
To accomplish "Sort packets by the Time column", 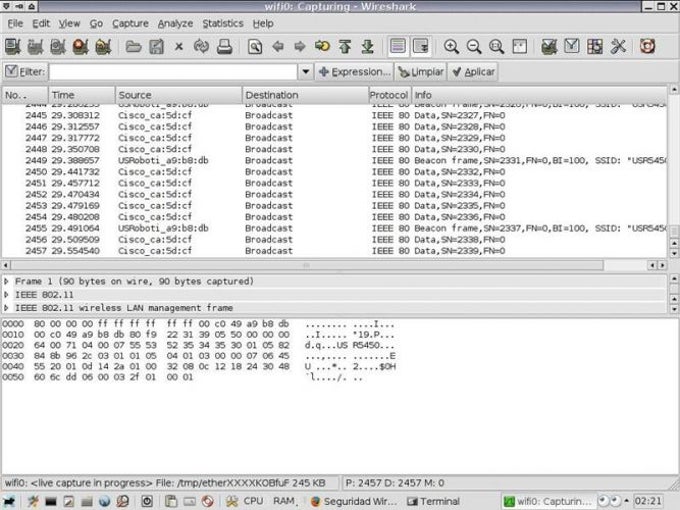I will [82, 95].
